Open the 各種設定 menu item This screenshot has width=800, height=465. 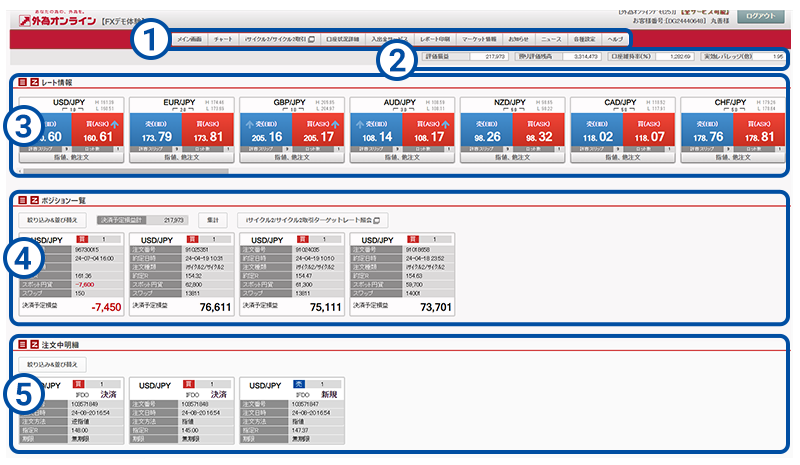[585, 39]
